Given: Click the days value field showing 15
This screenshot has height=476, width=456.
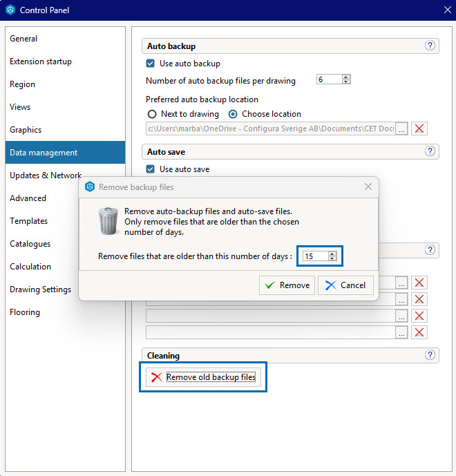Looking at the screenshot, I should 316,256.
